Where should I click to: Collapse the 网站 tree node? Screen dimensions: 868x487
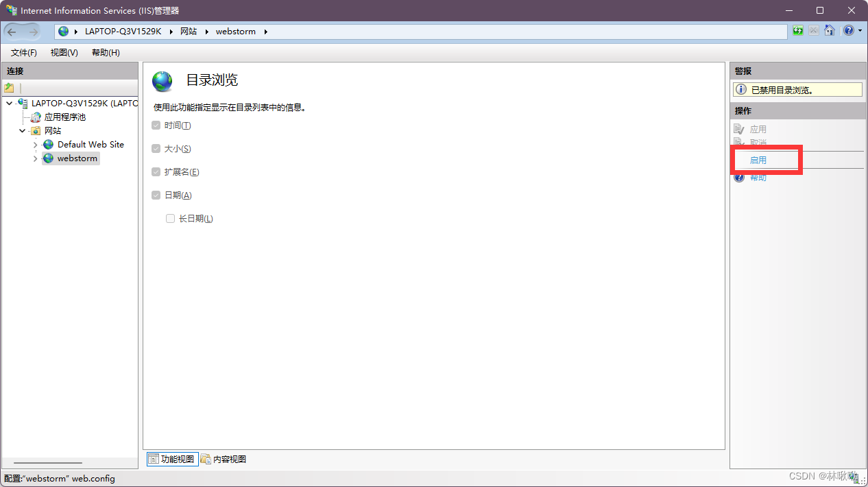tap(22, 130)
